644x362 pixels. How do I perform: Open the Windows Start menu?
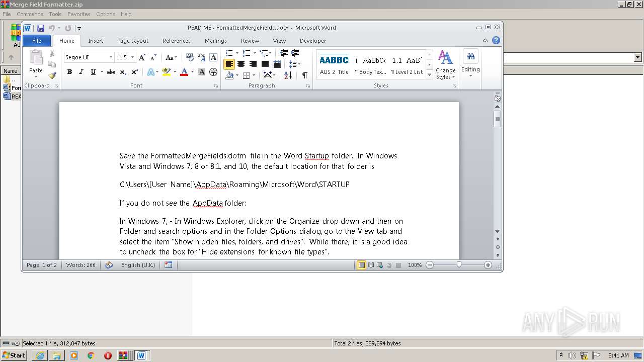point(14,355)
